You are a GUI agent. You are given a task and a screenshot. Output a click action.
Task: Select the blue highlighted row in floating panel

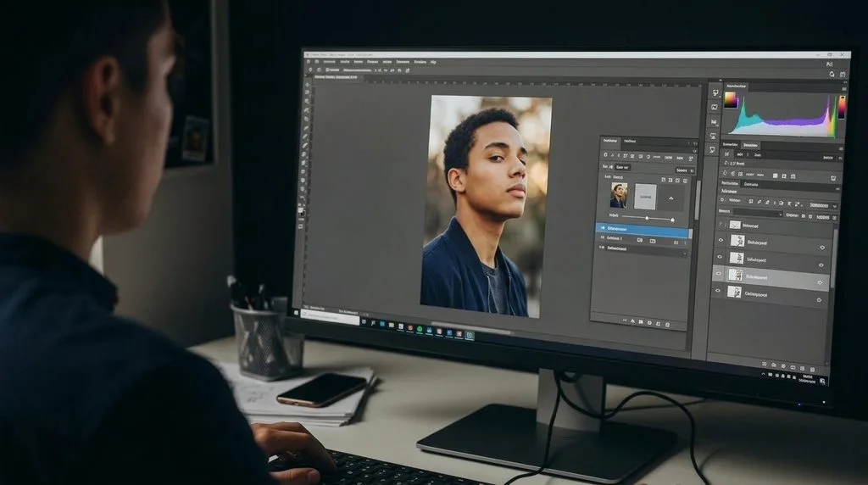coord(643,229)
